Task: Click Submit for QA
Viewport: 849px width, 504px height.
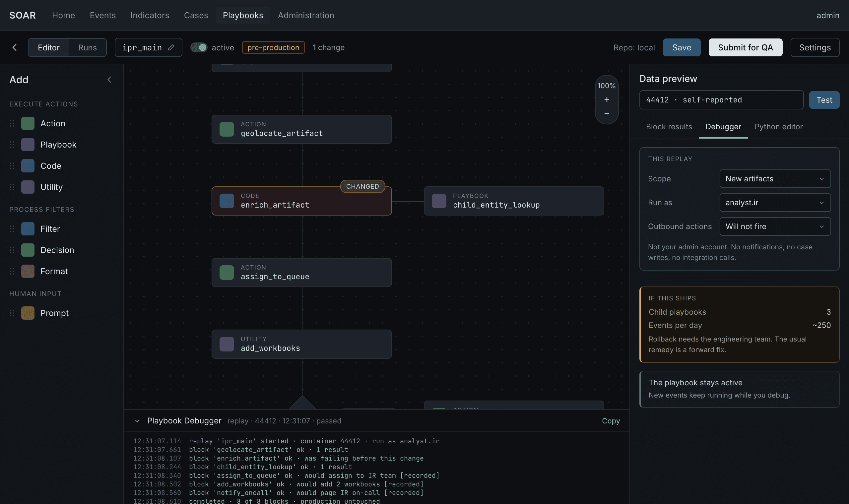Action: click(x=746, y=47)
